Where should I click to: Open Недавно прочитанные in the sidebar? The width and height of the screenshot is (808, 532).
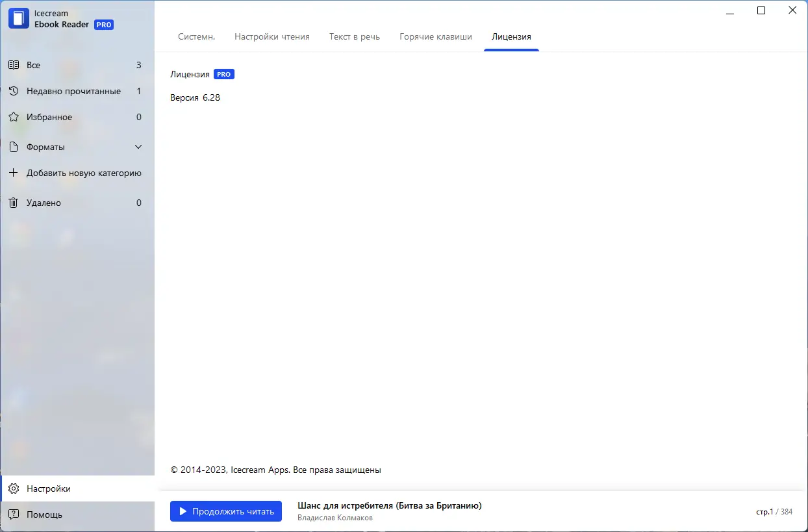[x=77, y=91]
